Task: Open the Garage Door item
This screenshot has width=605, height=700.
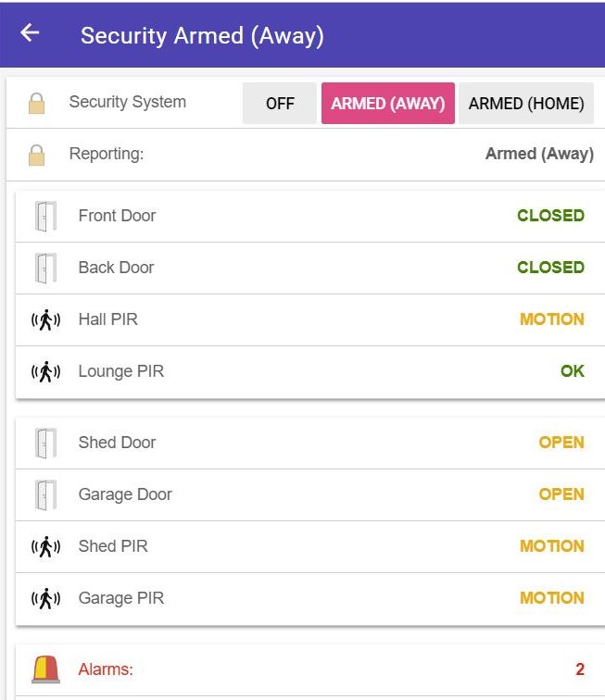Action: [x=310, y=494]
